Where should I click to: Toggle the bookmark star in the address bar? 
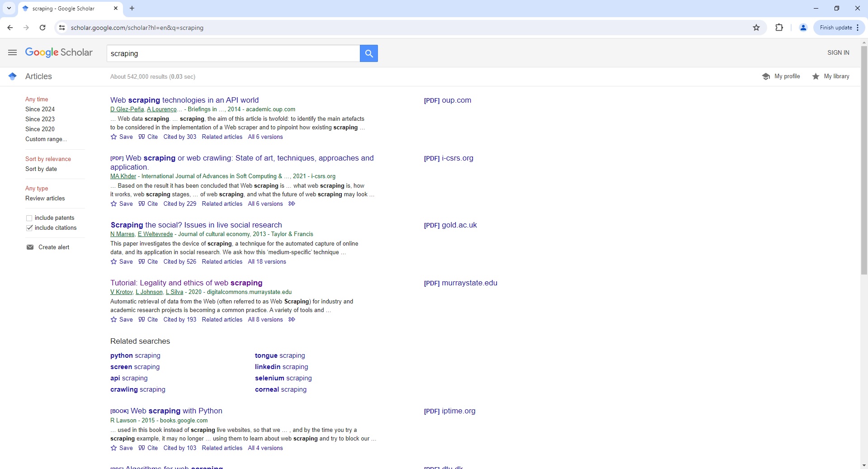pos(756,28)
